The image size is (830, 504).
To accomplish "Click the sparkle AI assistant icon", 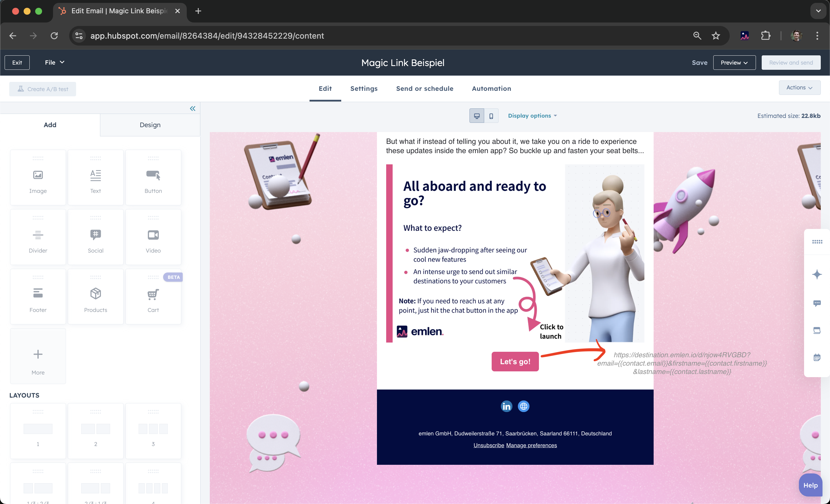I will pyautogui.click(x=817, y=274).
